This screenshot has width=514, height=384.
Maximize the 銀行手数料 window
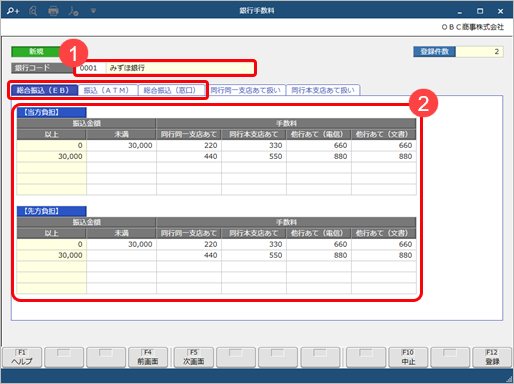(x=480, y=11)
